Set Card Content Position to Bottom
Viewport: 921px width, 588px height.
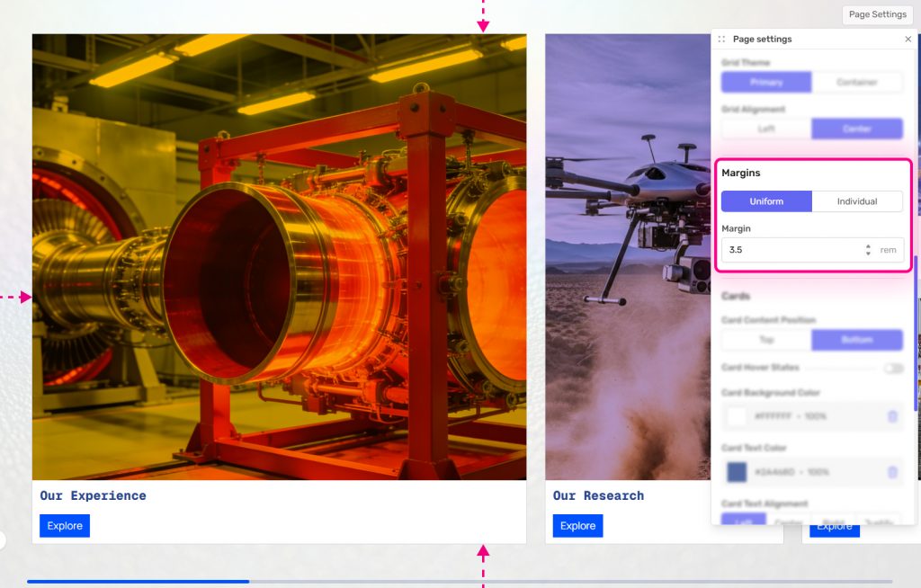click(x=856, y=340)
